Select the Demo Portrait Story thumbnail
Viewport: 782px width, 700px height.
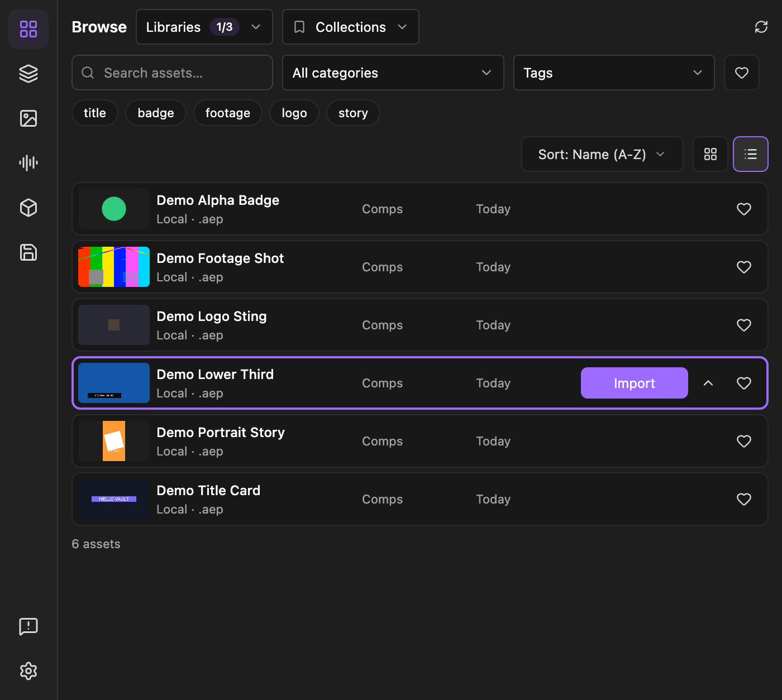click(x=114, y=441)
